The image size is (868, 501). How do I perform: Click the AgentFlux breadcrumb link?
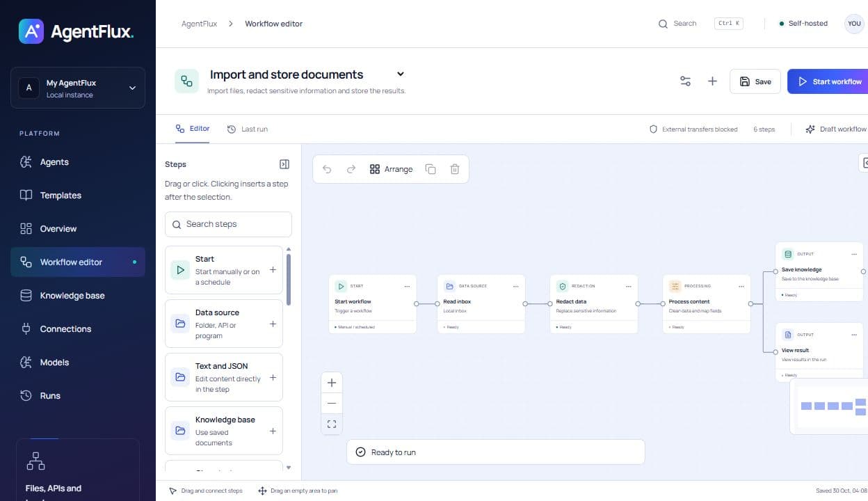(x=199, y=24)
